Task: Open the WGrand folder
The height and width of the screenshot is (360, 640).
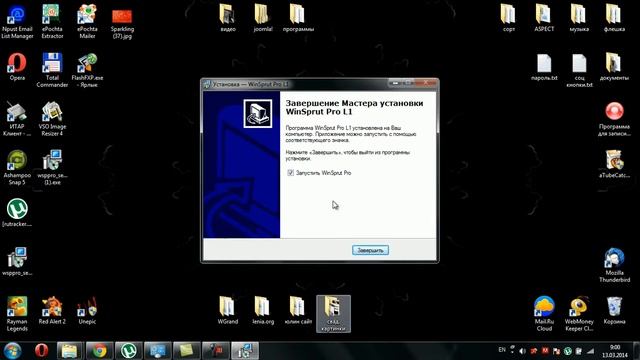Action: pos(227,311)
